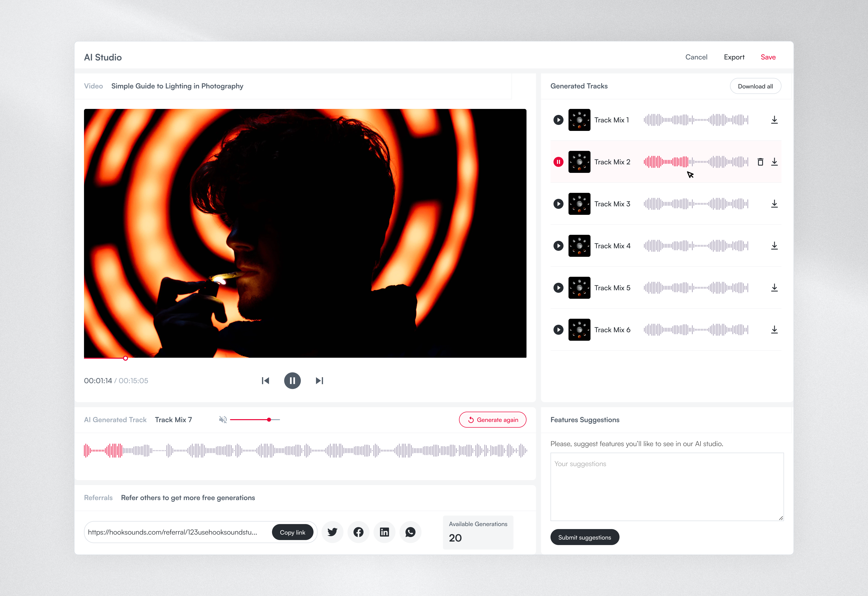This screenshot has height=596, width=868.
Task: Delete Track Mix 2 with trash icon
Action: tap(760, 162)
